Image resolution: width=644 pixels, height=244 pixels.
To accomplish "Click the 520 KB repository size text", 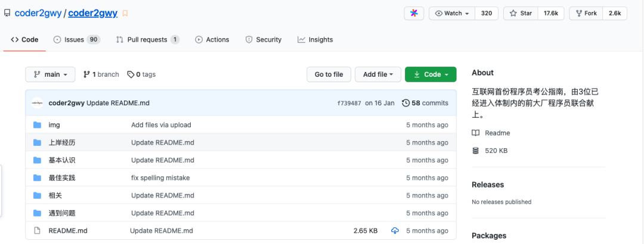I will [496, 151].
